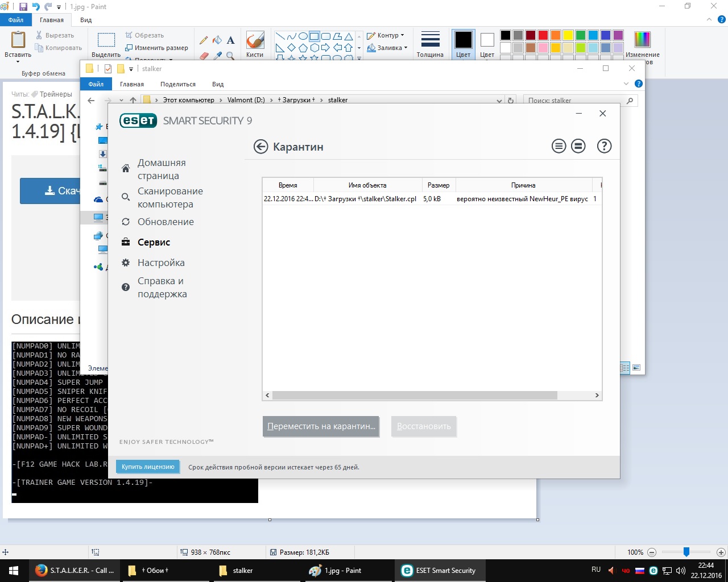This screenshot has width=728, height=582.
Task: Open the ESET help question mark icon
Action: coord(604,146)
